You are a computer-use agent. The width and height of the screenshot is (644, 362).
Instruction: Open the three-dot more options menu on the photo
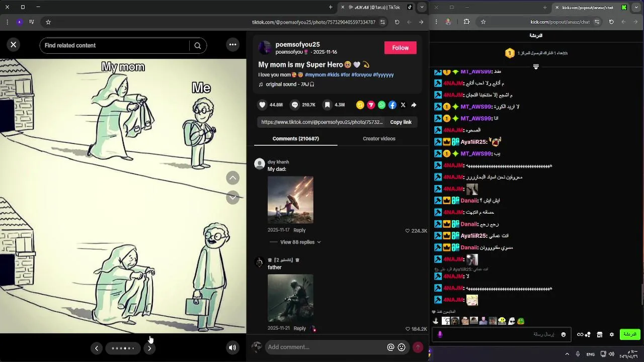coord(232,45)
